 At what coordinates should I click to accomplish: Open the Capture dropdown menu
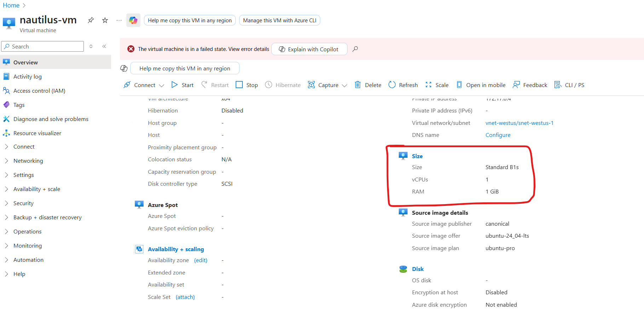[345, 85]
